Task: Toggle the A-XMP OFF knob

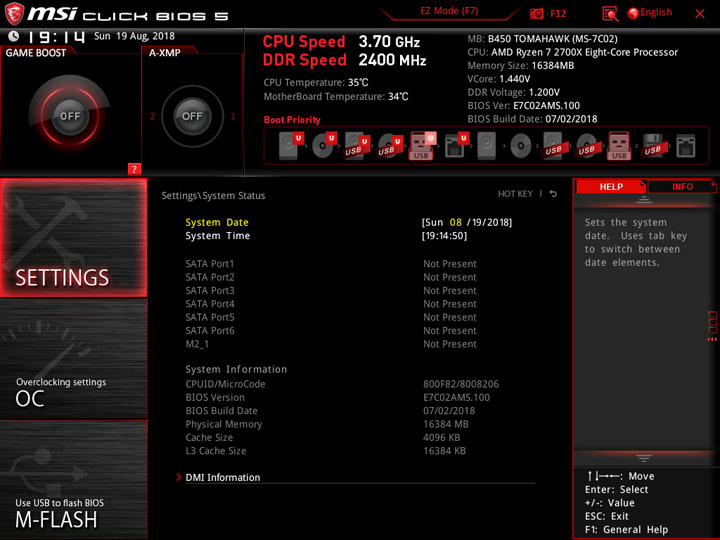Action: pyautogui.click(x=192, y=116)
